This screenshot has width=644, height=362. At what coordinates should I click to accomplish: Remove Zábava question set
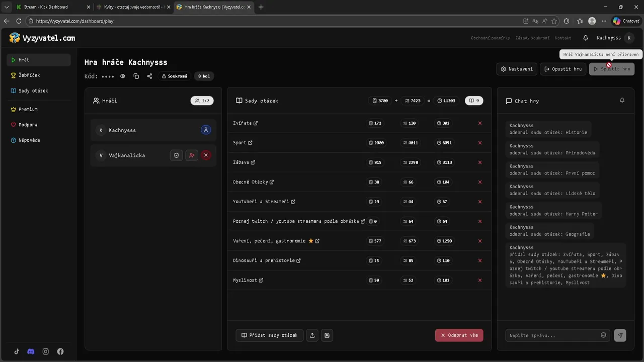[x=480, y=162]
